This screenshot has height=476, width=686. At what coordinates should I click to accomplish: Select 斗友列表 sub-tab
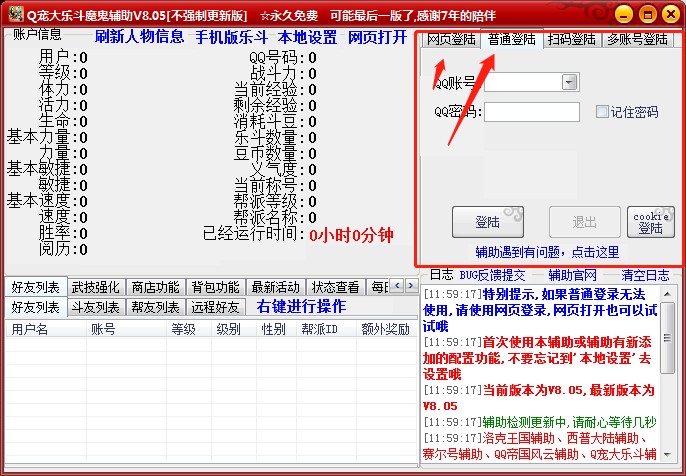pyautogui.click(x=96, y=308)
